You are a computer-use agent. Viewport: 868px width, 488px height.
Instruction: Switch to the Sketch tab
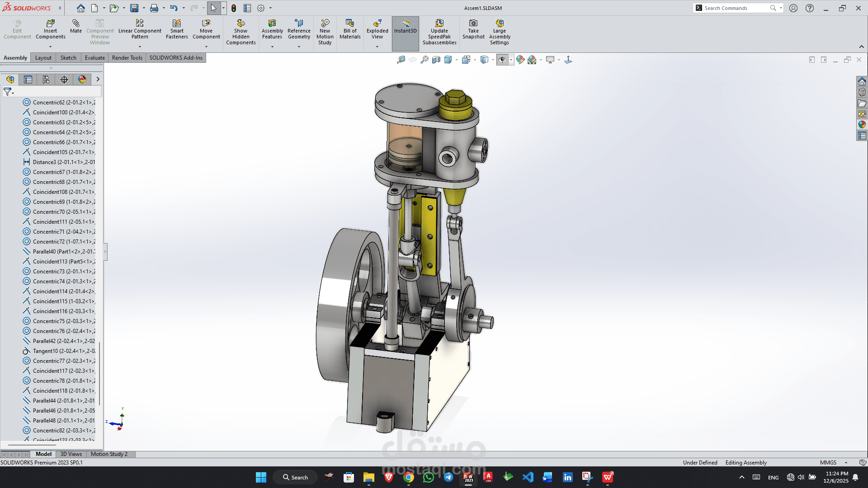[68, 58]
